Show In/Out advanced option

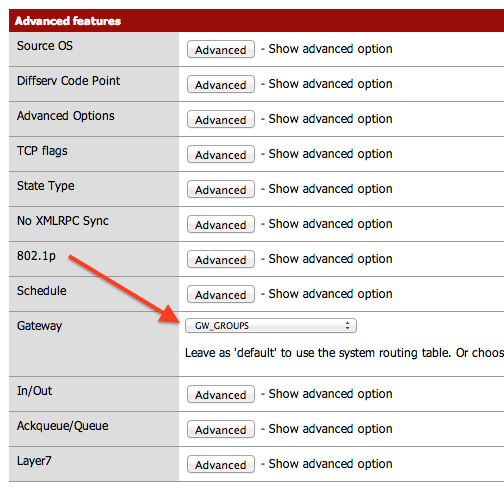[x=221, y=394]
